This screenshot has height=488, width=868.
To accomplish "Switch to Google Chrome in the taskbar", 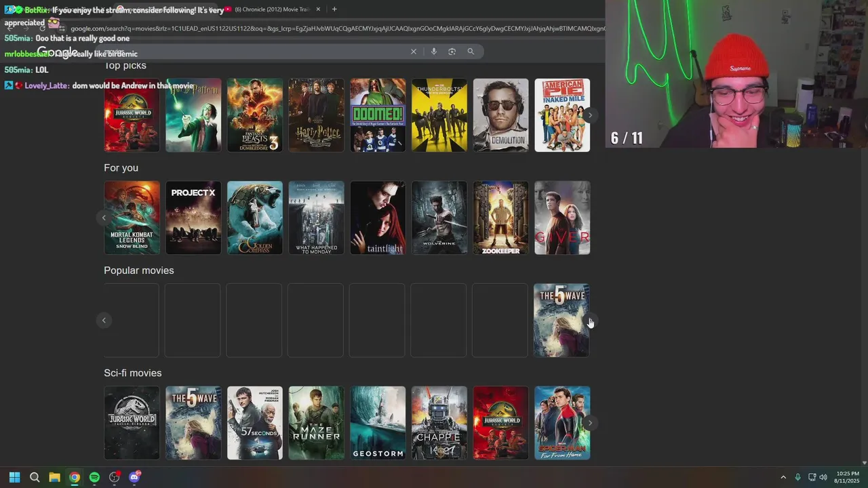I will pyautogui.click(x=75, y=477).
